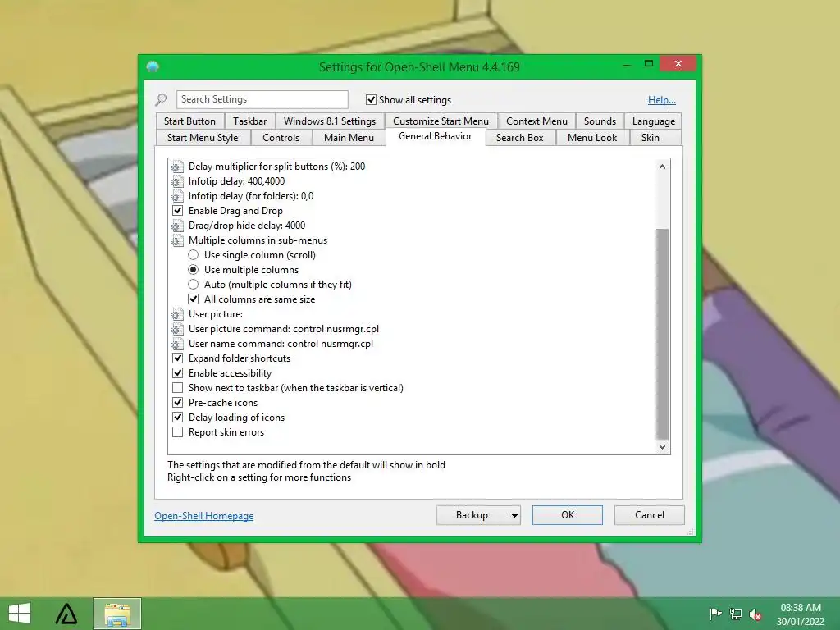Click the gear icon for User name command

click(x=177, y=344)
